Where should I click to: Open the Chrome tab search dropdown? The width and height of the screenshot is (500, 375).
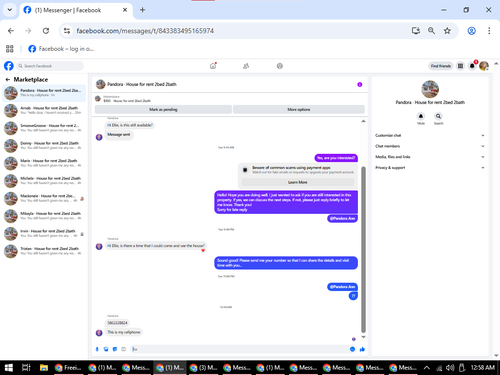10,10
